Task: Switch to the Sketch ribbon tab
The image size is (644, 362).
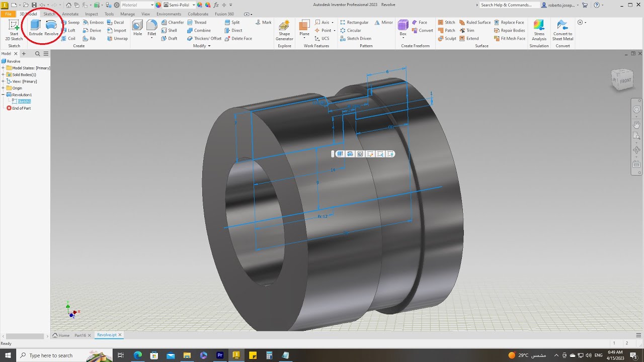Action: click(49, 14)
